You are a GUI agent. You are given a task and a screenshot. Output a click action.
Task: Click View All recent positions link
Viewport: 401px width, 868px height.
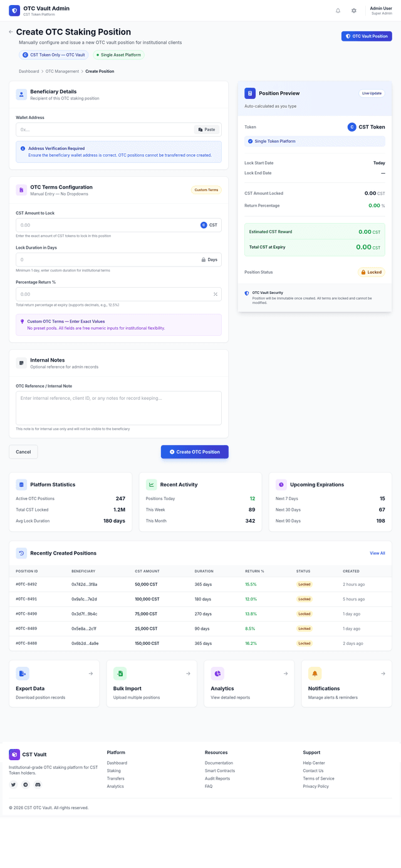[x=377, y=553]
